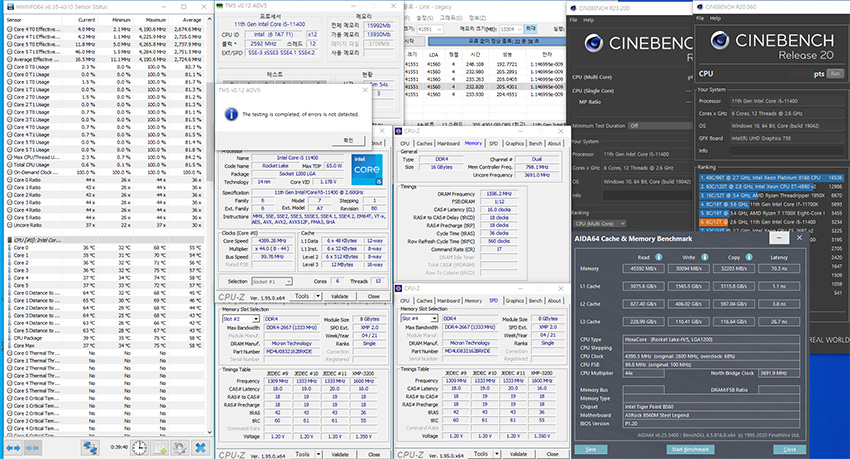Click the Cinebench R20.060 title bar icon
The width and height of the screenshot is (850, 459).
pos(700,7)
